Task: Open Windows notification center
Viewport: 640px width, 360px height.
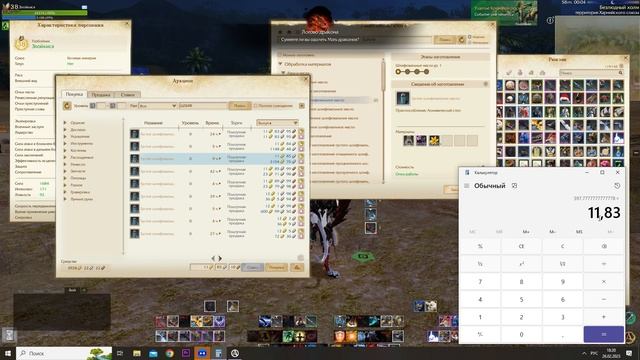Action: pyautogui.click(x=629, y=353)
